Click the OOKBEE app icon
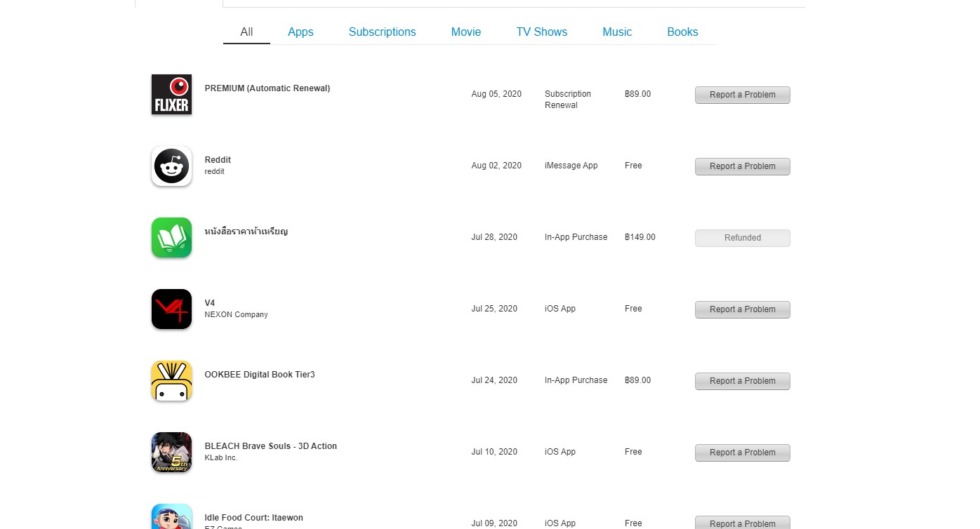The height and width of the screenshot is (529, 980). click(171, 381)
